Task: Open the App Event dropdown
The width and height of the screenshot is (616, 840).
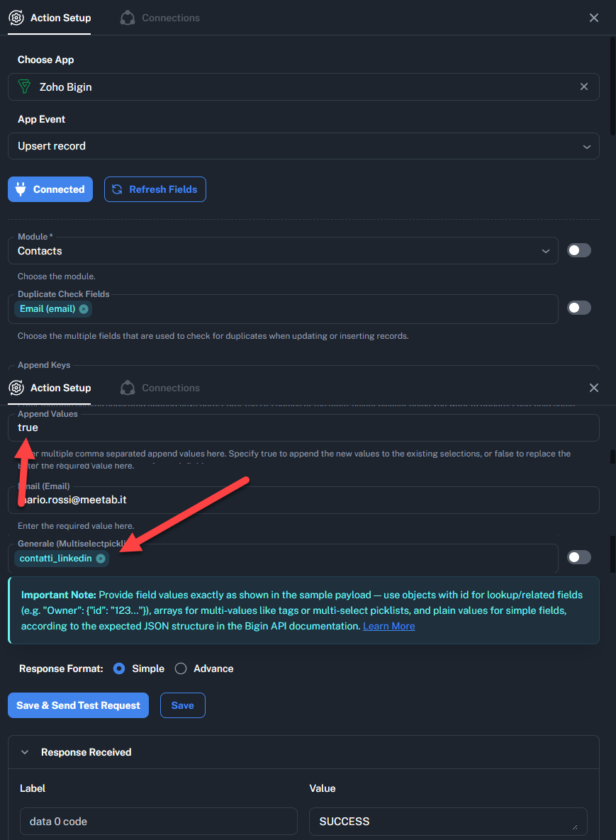Action: click(303, 146)
